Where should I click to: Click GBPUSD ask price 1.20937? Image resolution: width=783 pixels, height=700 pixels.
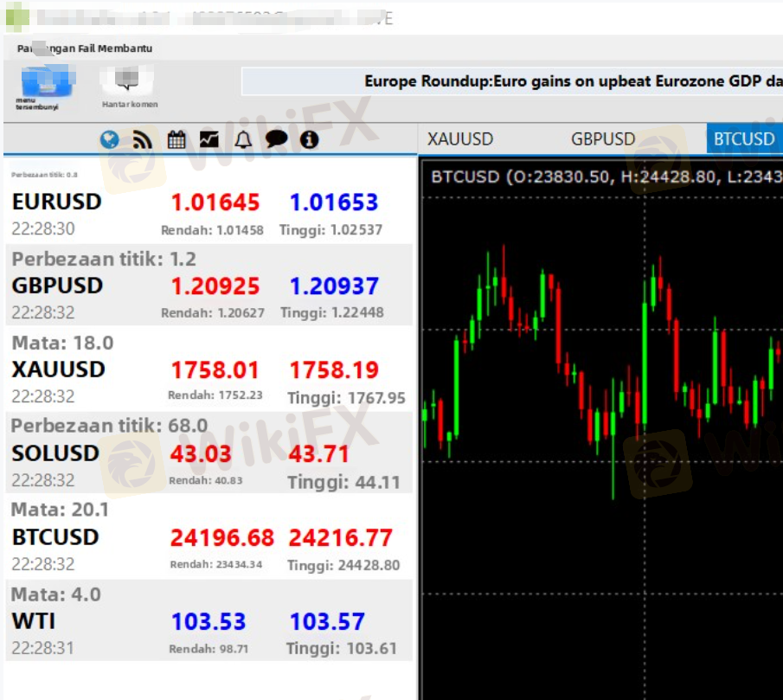coord(334,286)
